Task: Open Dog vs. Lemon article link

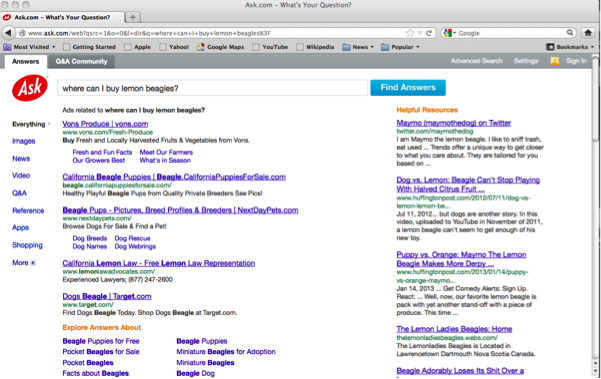Action: coord(468,184)
